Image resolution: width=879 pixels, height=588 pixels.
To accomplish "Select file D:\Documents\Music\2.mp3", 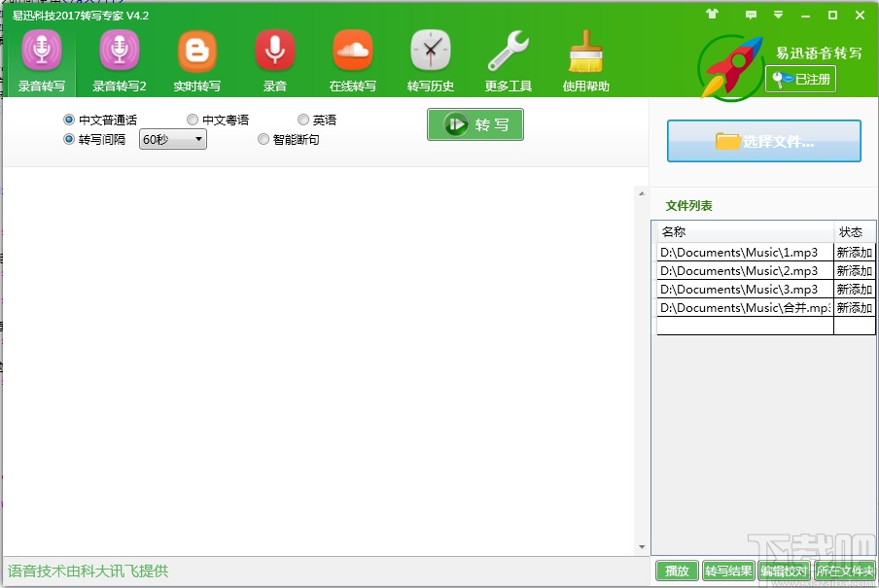I will point(745,271).
